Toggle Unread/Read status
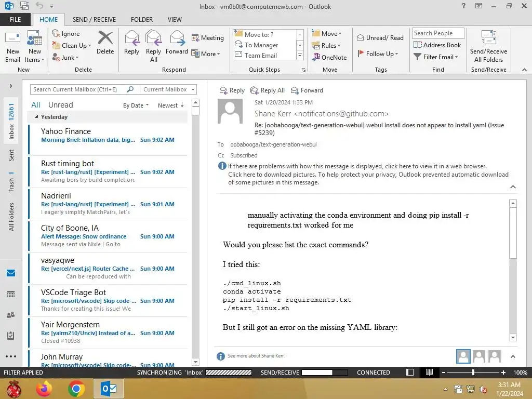 pyautogui.click(x=380, y=37)
